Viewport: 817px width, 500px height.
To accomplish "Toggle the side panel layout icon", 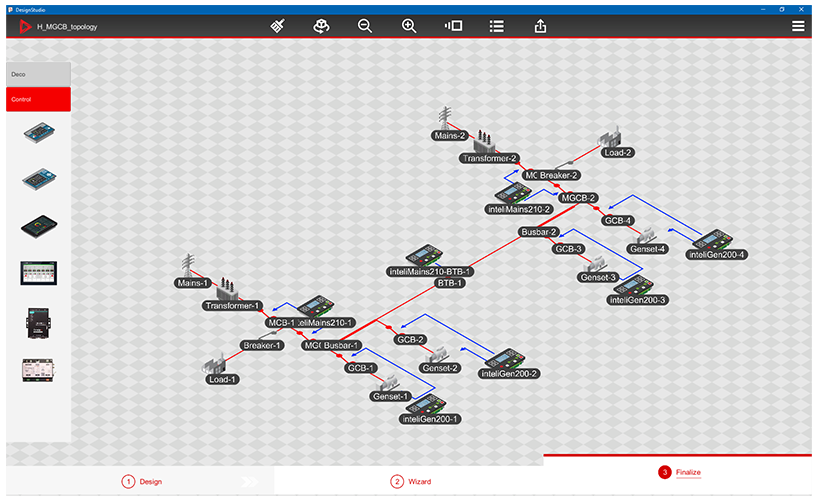I will (x=453, y=27).
